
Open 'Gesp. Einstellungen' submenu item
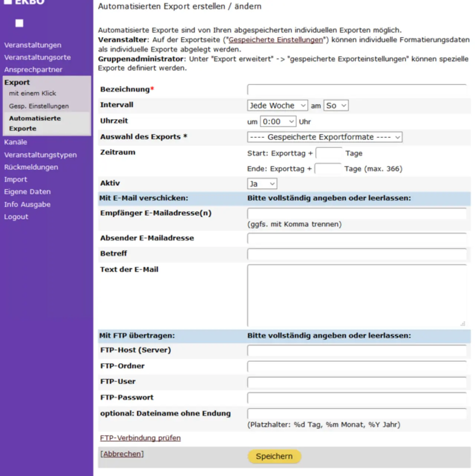click(x=39, y=106)
